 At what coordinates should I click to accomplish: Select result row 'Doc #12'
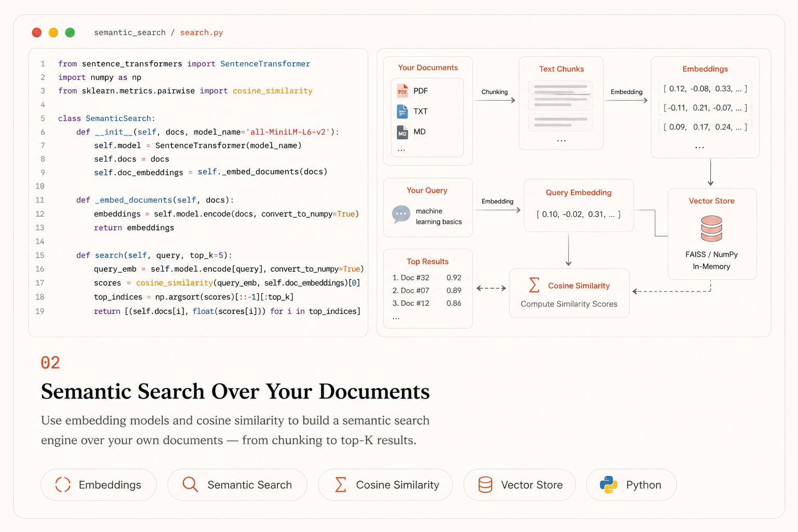click(x=427, y=303)
